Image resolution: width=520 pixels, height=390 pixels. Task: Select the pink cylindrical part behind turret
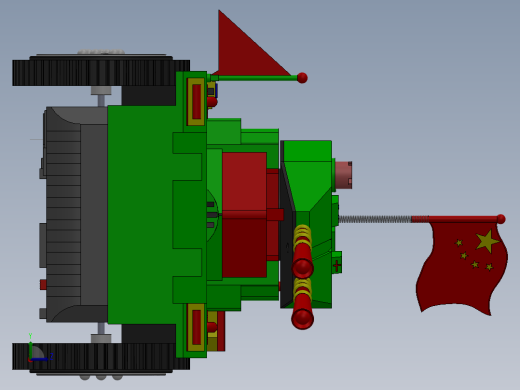click(343, 175)
